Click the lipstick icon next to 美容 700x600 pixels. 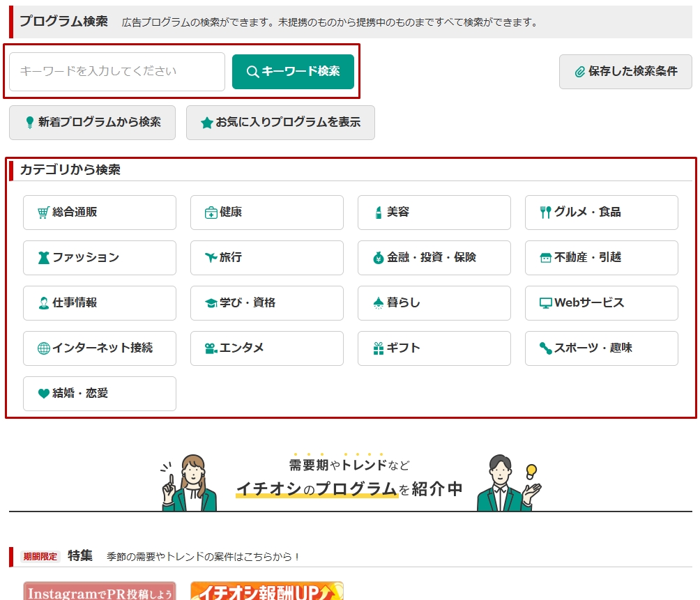tap(379, 213)
